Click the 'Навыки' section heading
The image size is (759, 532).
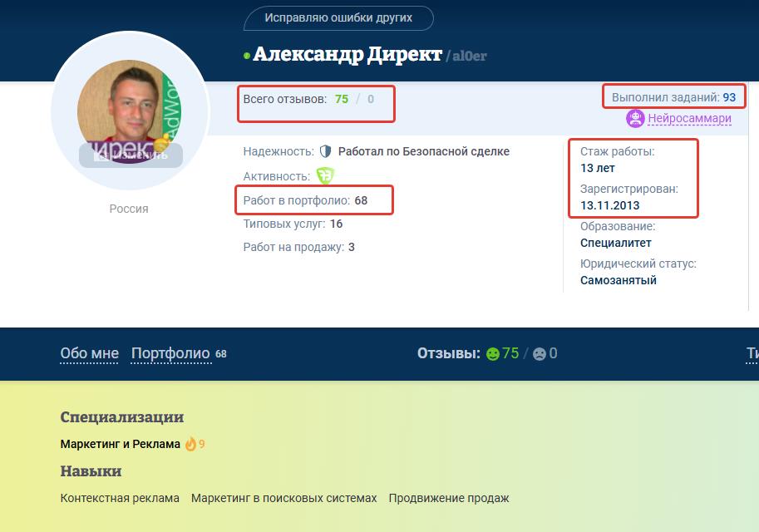pos(91,471)
